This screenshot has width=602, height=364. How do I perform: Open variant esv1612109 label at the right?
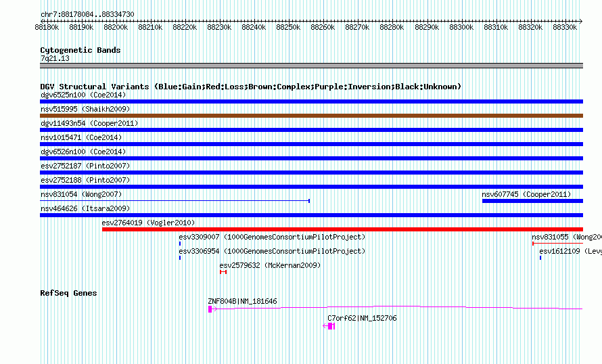(x=570, y=251)
